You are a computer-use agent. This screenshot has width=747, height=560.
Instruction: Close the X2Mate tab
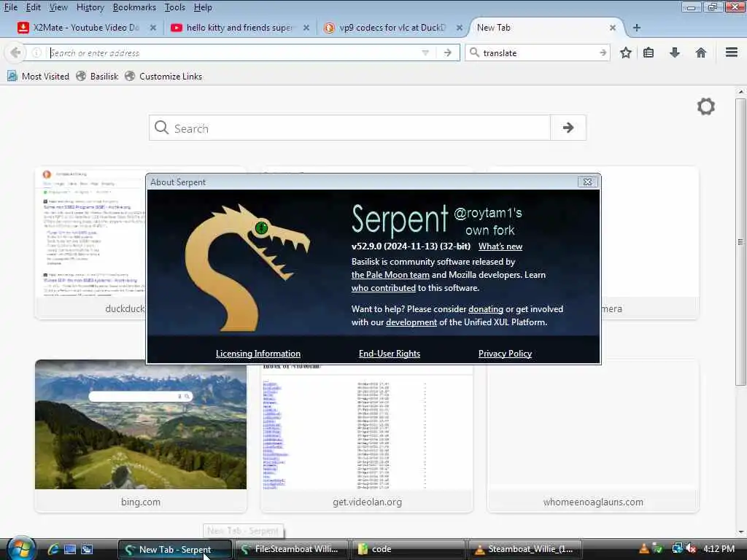(153, 28)
